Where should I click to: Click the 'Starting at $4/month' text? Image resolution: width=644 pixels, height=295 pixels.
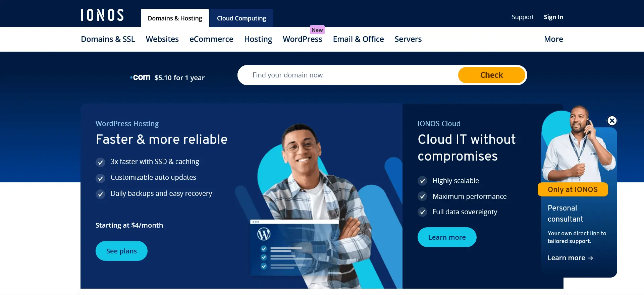(129, 225)
